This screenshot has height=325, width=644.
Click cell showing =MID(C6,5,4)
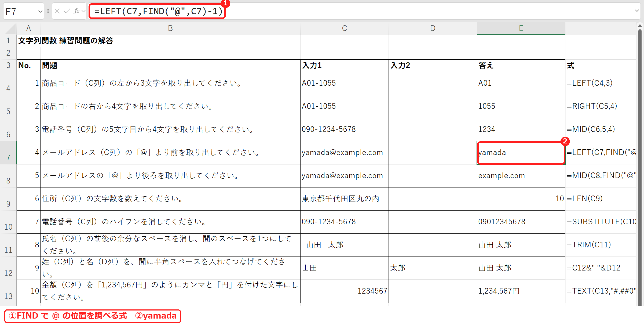(601, 129)
